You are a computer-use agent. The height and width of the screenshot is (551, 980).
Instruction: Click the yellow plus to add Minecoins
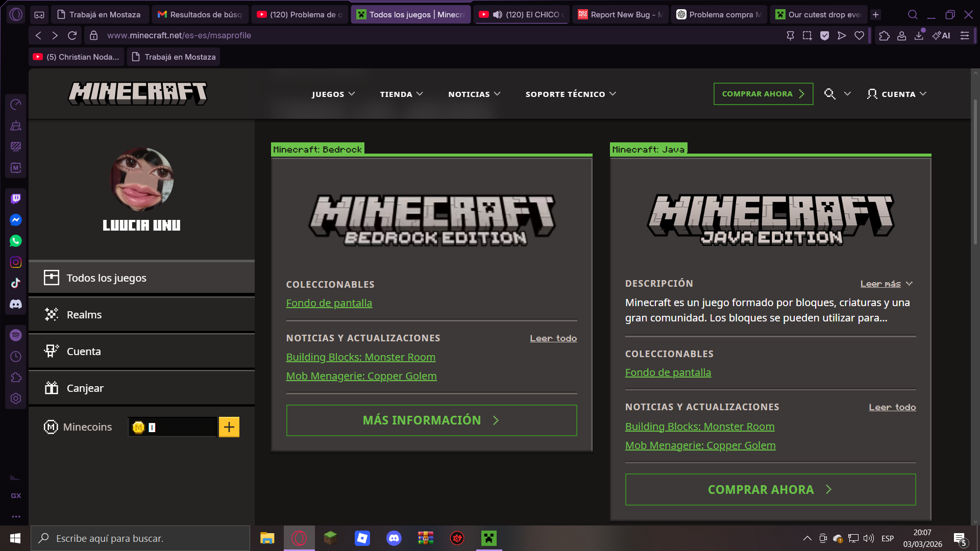pos(229,427)
